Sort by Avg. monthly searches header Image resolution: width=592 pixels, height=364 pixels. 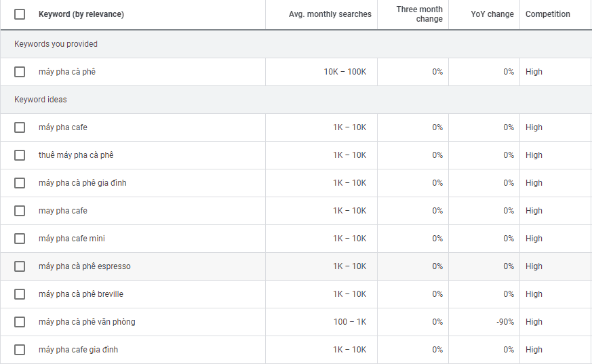330,14
